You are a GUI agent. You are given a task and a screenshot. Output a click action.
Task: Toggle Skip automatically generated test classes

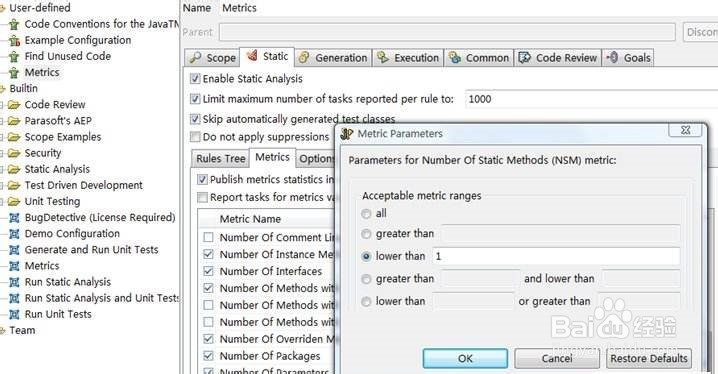pos(195,119)
